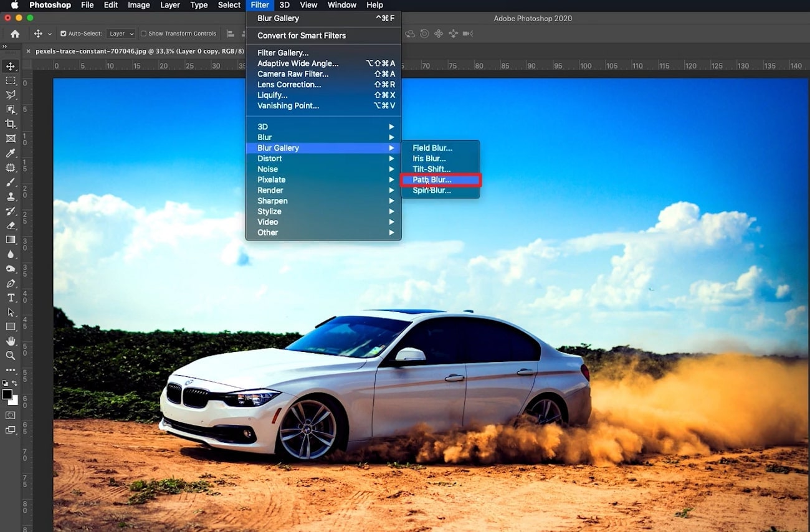Click the swap foreground/background colors arrow

click(14, 383)
